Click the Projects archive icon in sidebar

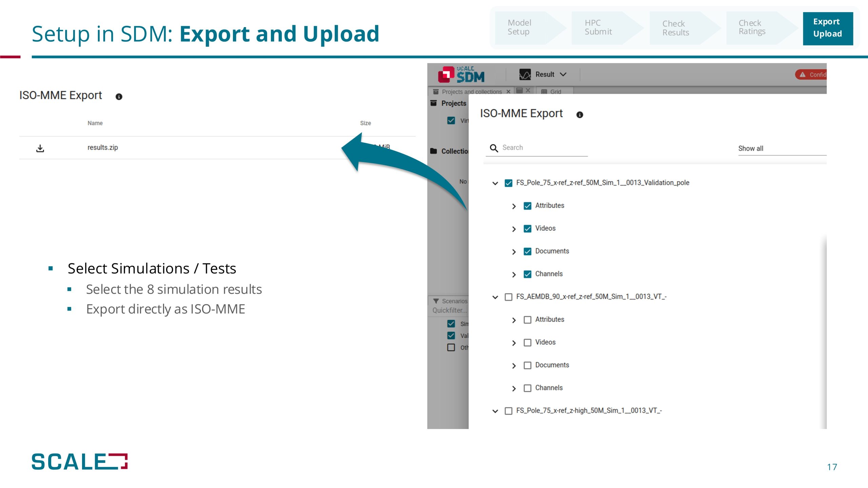434,103
